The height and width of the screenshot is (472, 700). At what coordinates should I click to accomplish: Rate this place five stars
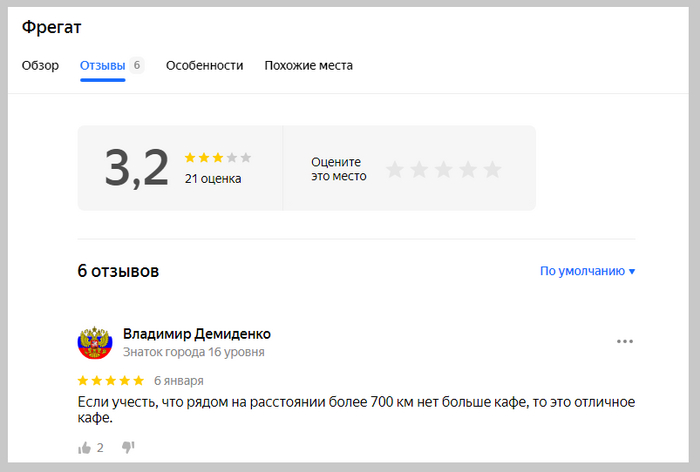[x=492, y=170]
